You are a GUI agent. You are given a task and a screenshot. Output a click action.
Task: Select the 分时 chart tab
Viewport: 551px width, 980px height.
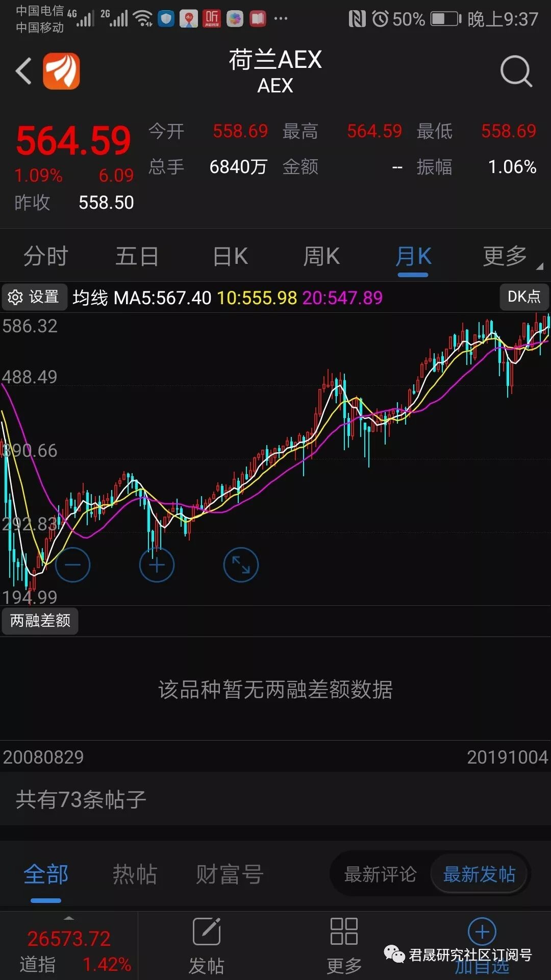tap(46, 256)
